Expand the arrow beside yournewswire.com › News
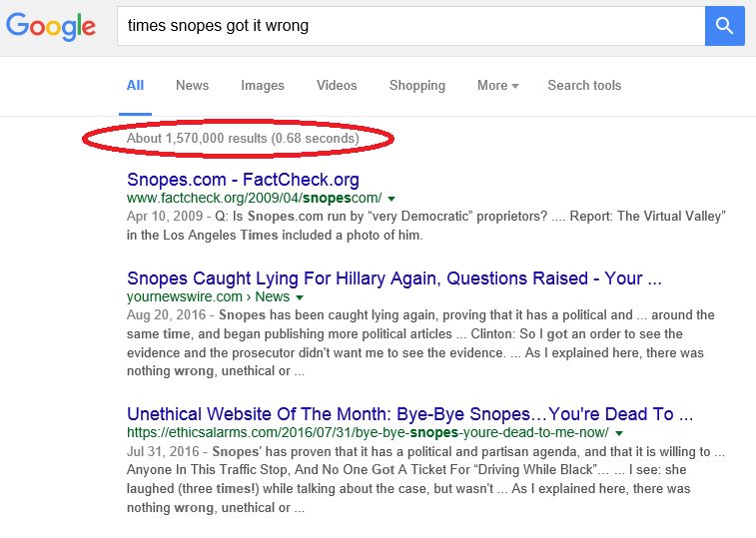 [x=300, y=297]
